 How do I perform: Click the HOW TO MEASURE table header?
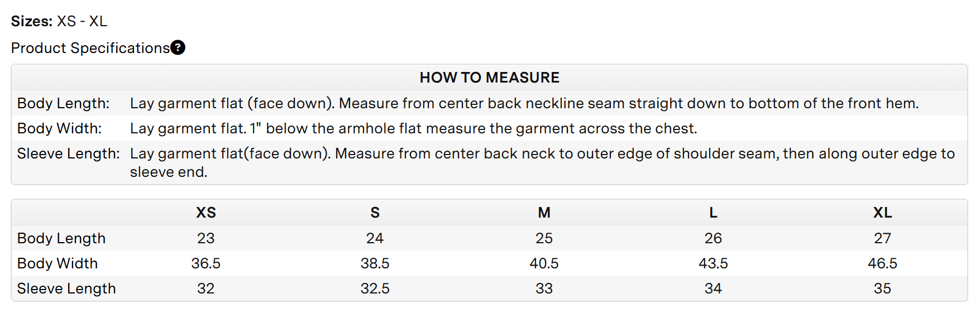point(489,78)
